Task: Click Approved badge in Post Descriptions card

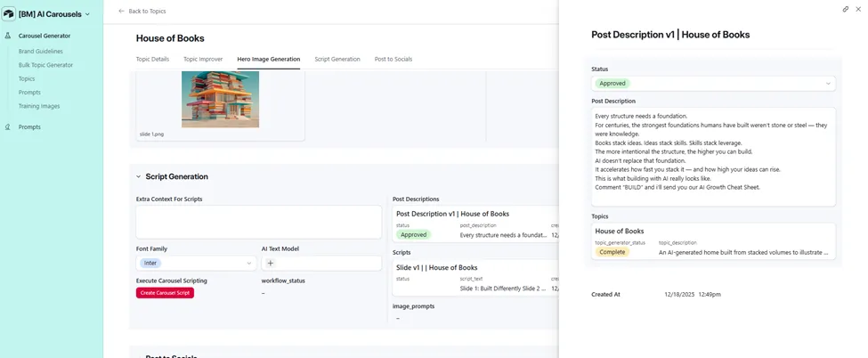Action: (x=413, y=234)
